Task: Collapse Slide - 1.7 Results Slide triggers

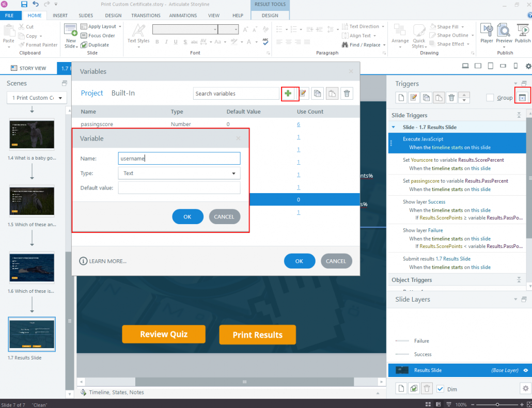Action: click(394, 127)
